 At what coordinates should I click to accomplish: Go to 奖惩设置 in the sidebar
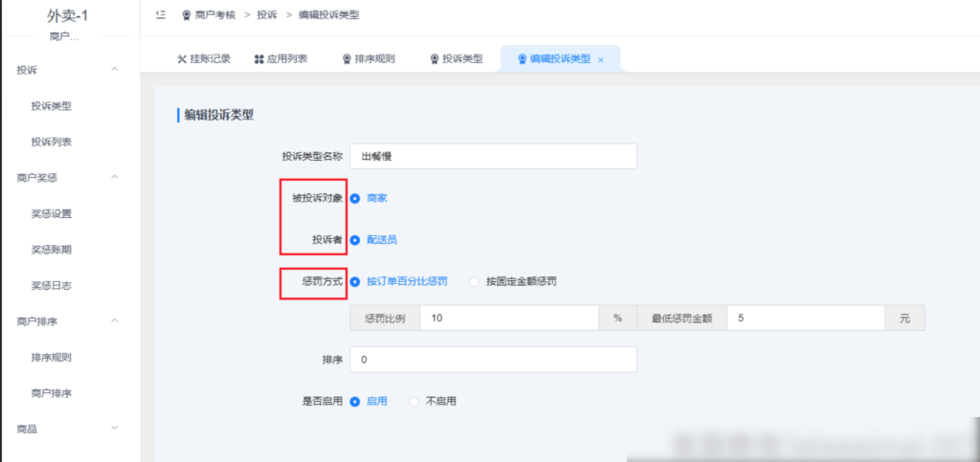(51, 213)
